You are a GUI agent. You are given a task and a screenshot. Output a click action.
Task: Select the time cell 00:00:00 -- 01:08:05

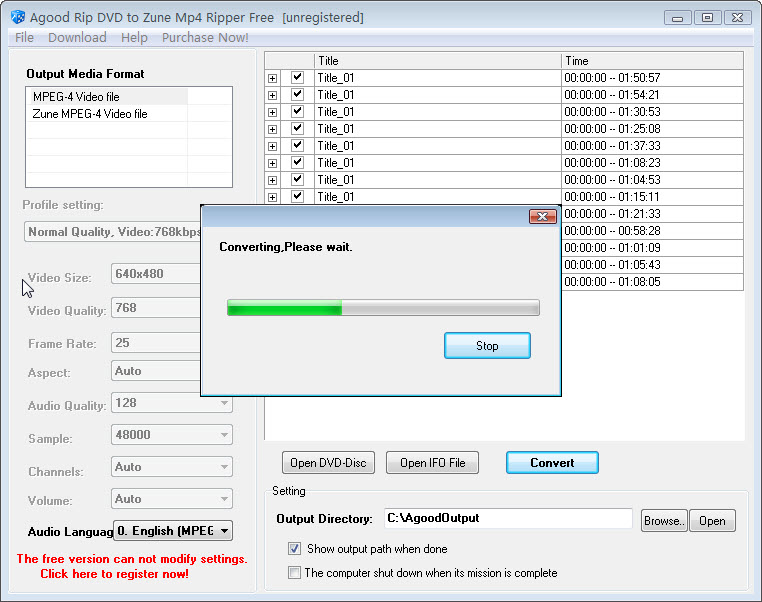click(653, 282)
